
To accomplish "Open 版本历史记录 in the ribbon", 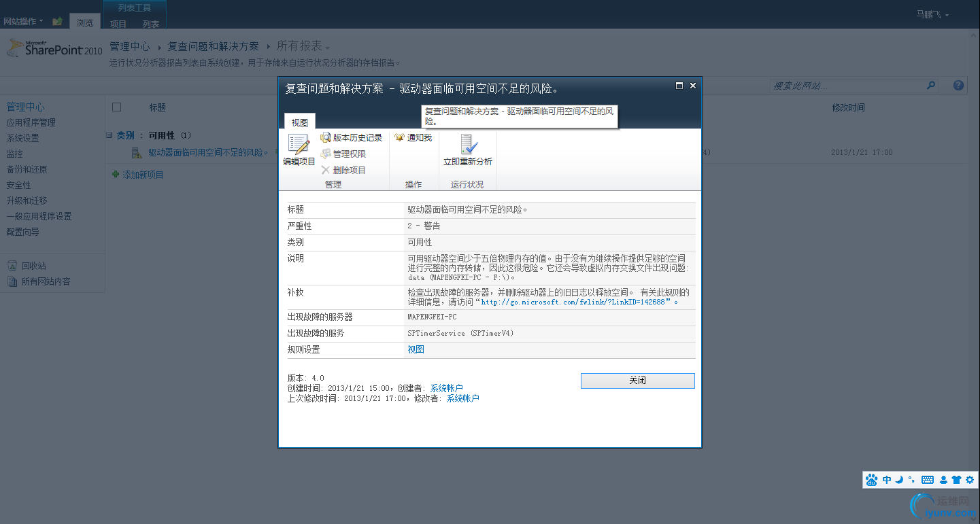I will (352, 138).
